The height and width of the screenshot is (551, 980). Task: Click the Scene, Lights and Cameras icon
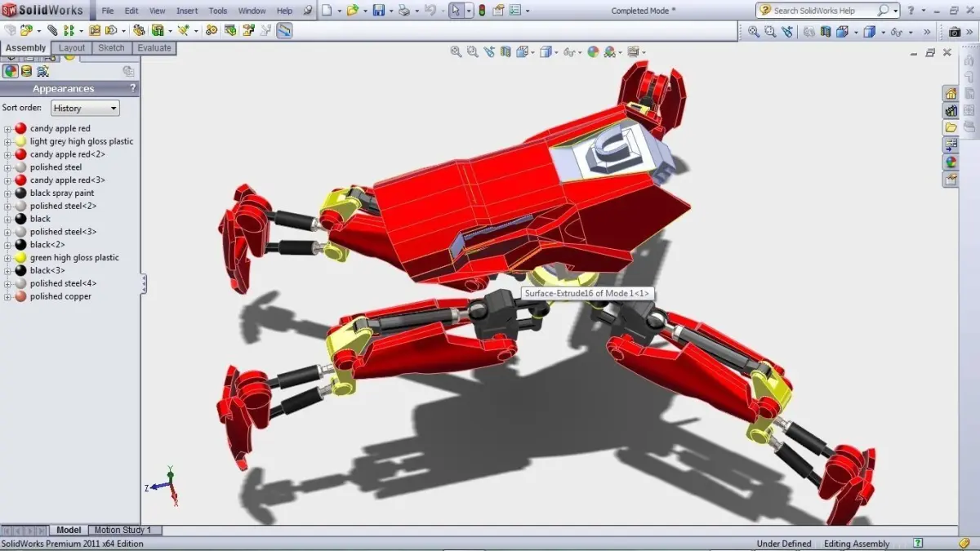42,71
